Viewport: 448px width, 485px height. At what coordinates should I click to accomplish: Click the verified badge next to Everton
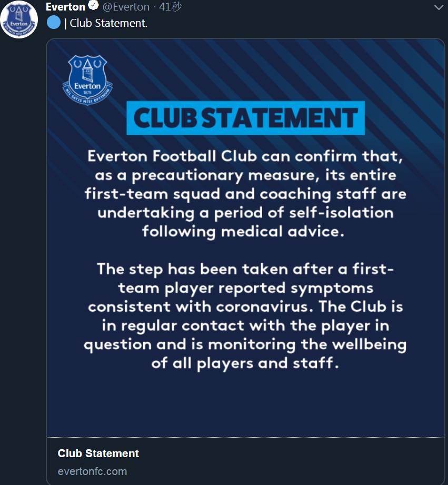click(x=93, y=5)
